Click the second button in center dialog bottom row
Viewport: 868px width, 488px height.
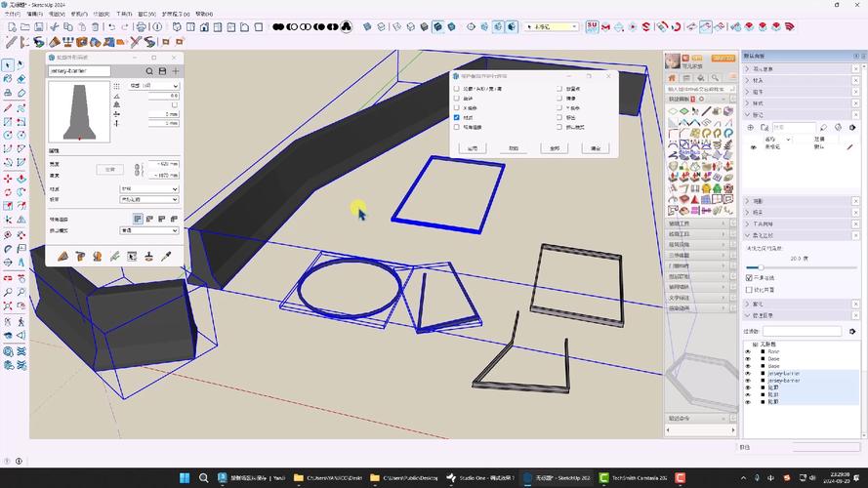(x=514, y=148)
